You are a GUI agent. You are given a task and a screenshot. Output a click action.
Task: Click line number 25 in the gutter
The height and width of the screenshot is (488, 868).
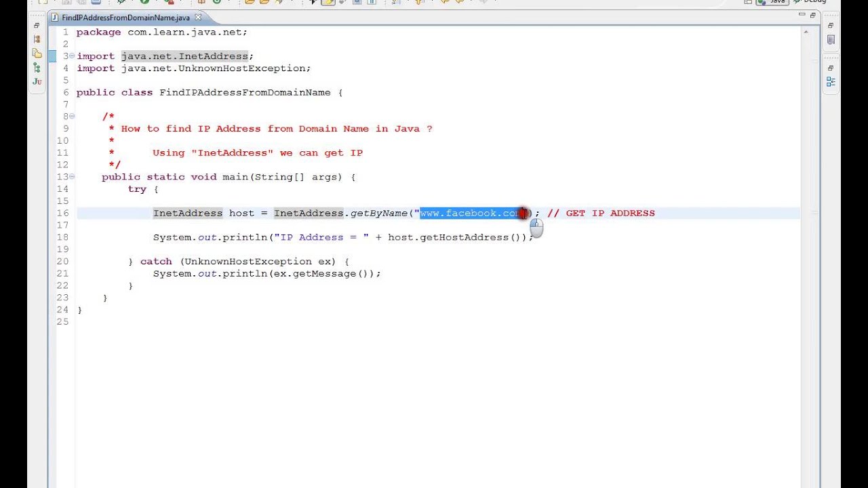pos(62,322)
